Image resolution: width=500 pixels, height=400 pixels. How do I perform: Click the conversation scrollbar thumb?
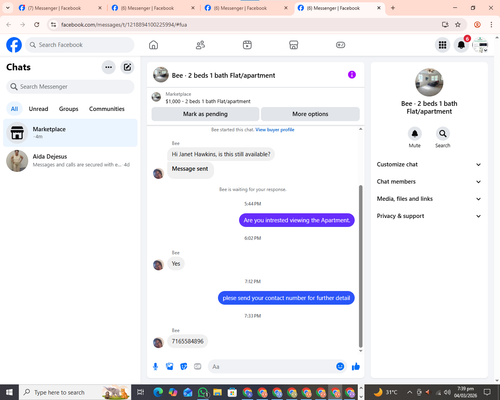[360, 266]
